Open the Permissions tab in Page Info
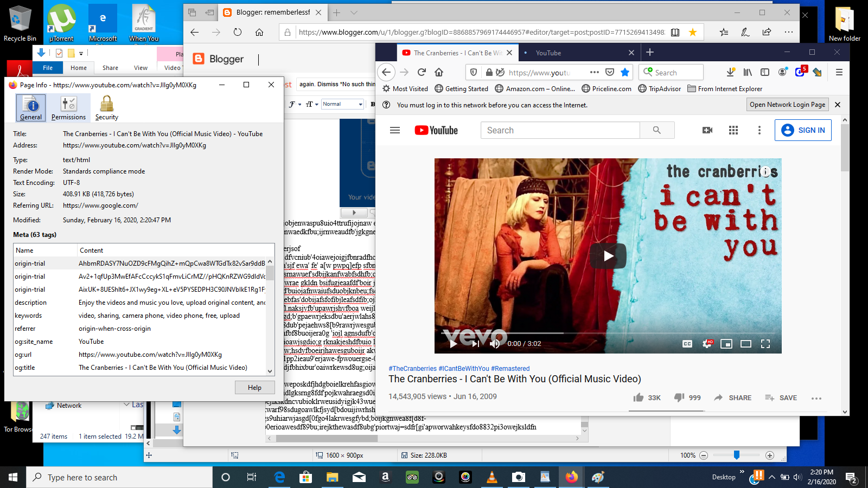Viewport: 868px width, 488px height. click(x=68, y=107)
